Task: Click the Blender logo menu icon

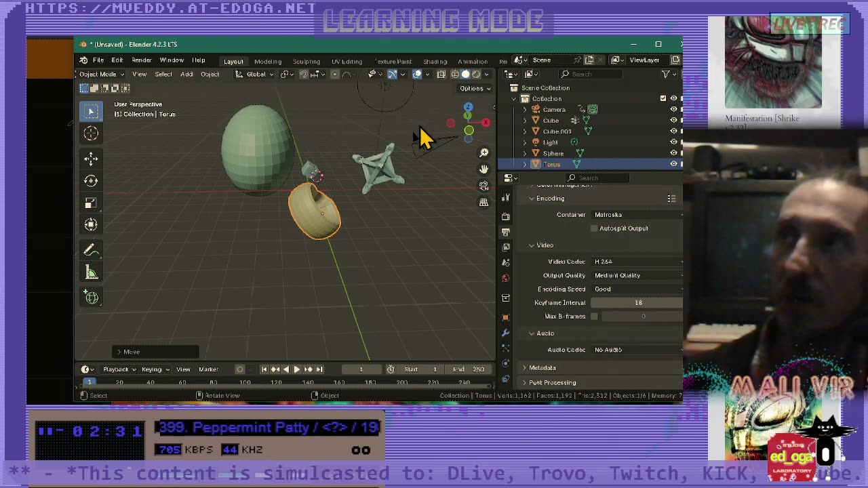Action: [83, 60]
